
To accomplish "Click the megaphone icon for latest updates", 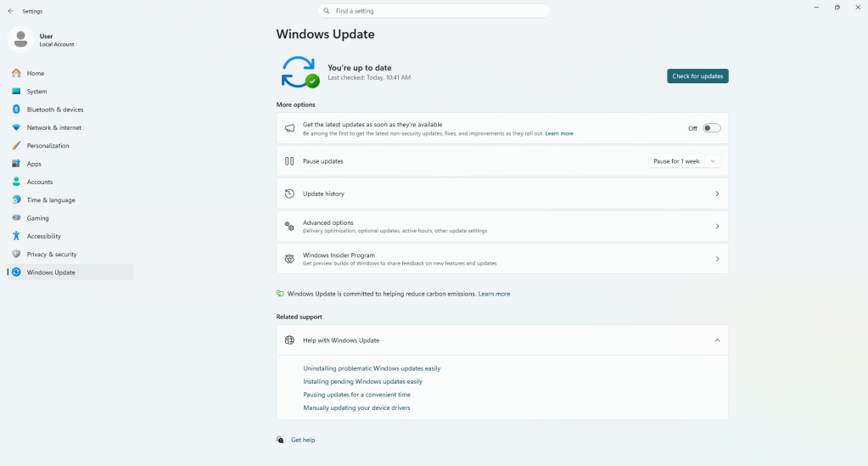I will 289,128.
